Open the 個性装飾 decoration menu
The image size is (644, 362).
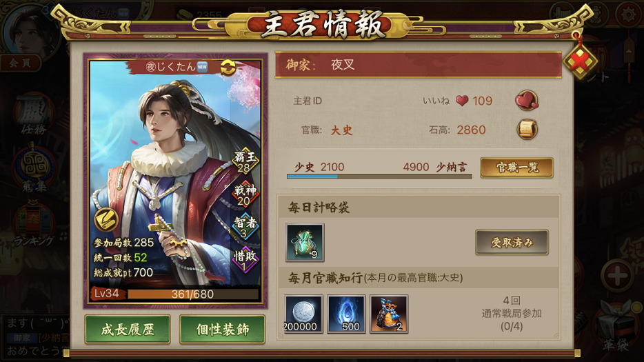pos(222,329)
